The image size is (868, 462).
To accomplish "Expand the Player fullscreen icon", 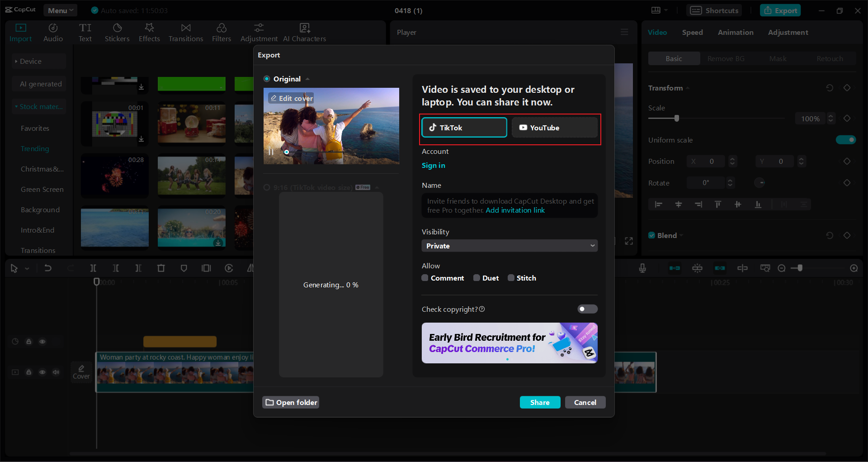I will (629, 241).
